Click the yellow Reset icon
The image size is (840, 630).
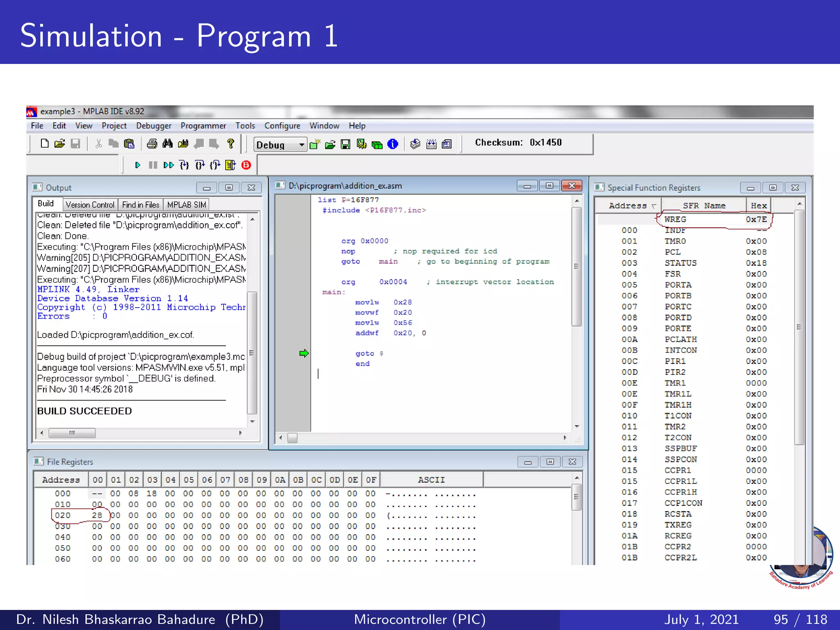(231, 165)
